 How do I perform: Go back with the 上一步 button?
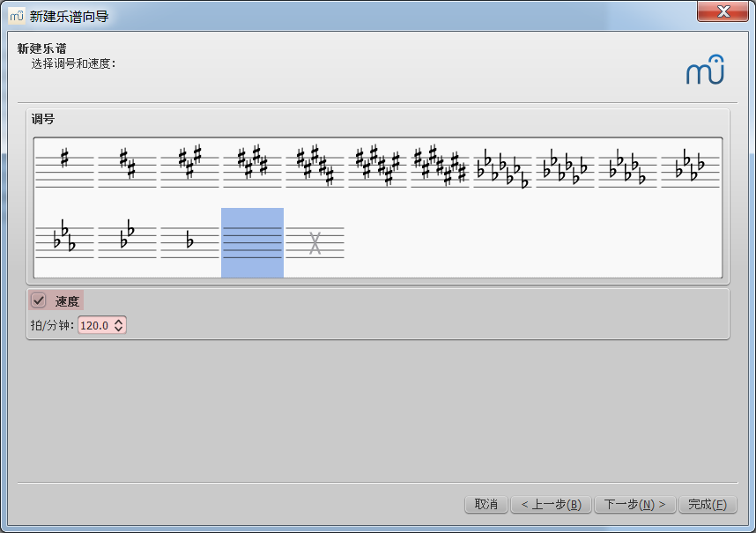click(551, 504)
